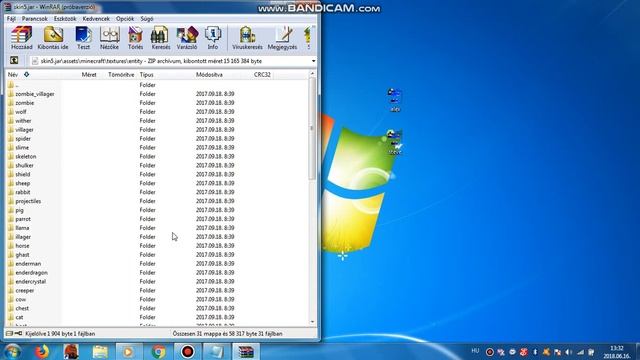Open the Megjegyzés (Comment) toolbar icon
Screen dimensions: 640x360
(x=282, y=38)
